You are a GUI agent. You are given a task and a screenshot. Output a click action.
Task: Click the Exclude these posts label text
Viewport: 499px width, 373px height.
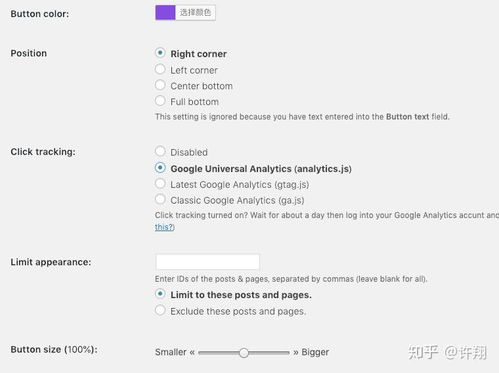point(238,311)
